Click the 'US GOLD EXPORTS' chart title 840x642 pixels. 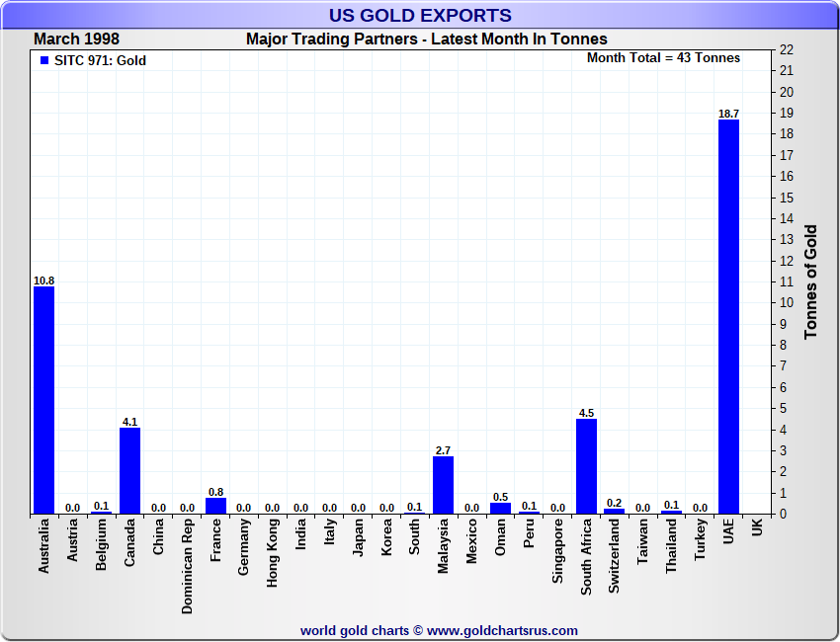(x=420, y=16)
